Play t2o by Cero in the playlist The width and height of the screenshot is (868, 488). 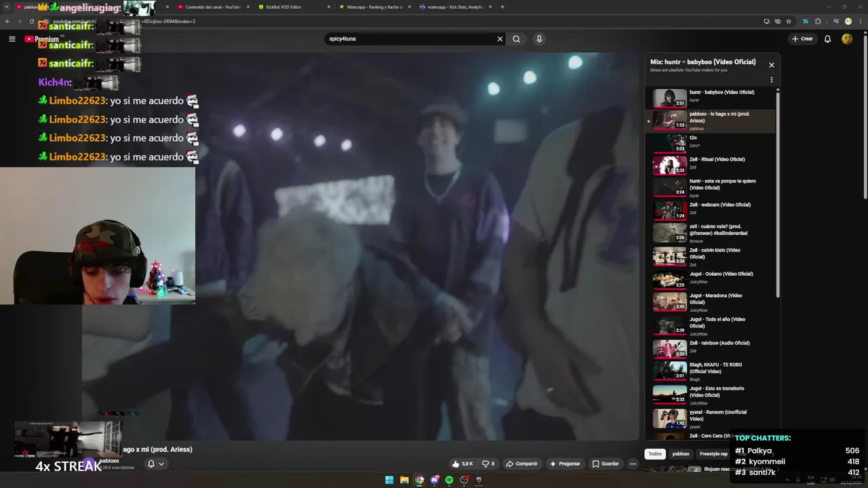tap(711, 142)
